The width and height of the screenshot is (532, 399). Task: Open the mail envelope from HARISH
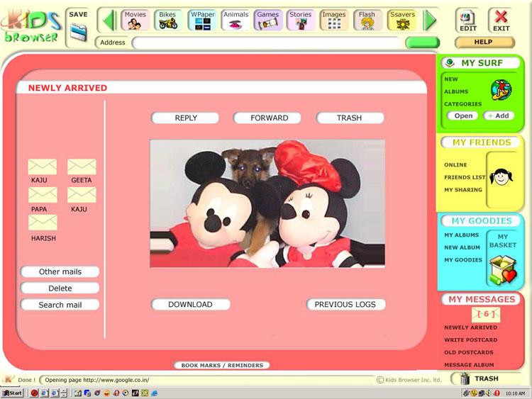pyautogui.click(x=43, y=223)
